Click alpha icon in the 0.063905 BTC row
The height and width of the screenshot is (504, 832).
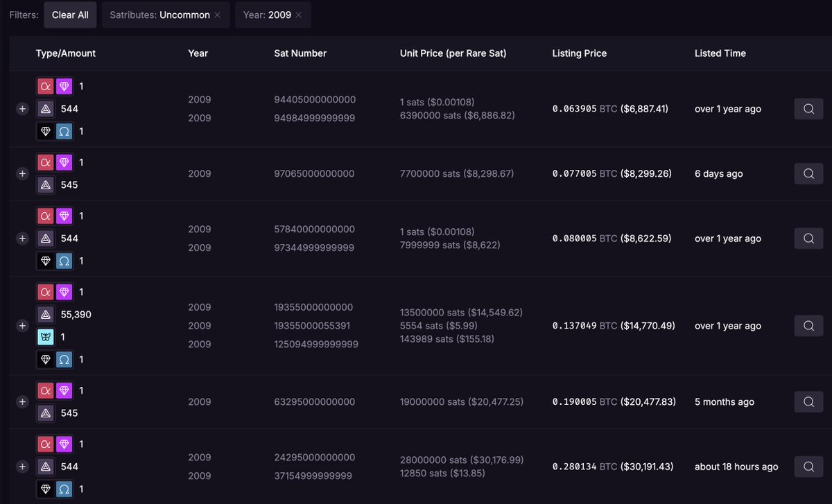pos(46,87)
